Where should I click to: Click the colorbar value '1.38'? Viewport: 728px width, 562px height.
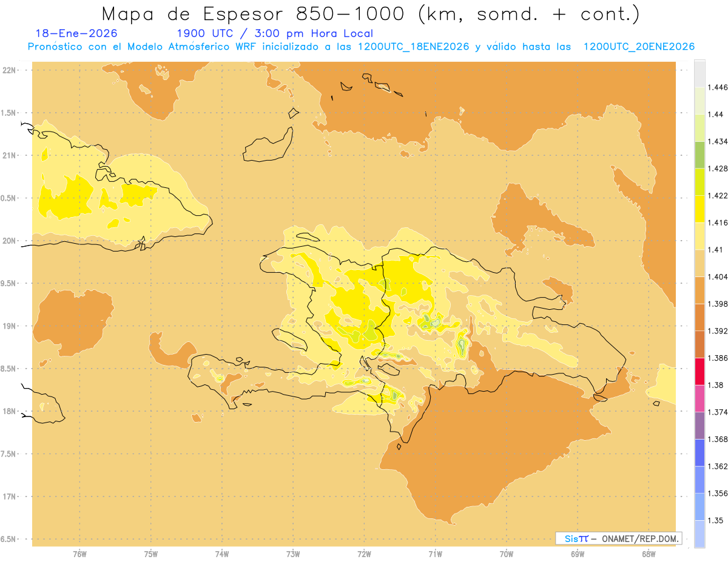715,385
